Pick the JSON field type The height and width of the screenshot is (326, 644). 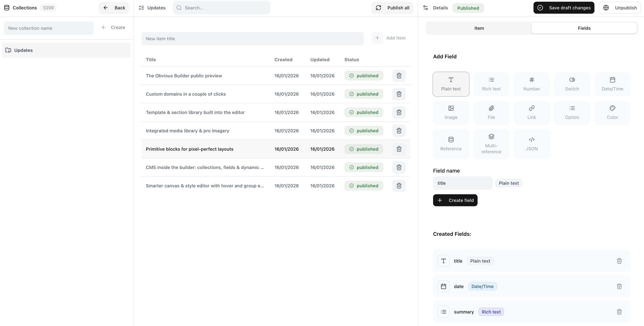click(531, 144)
